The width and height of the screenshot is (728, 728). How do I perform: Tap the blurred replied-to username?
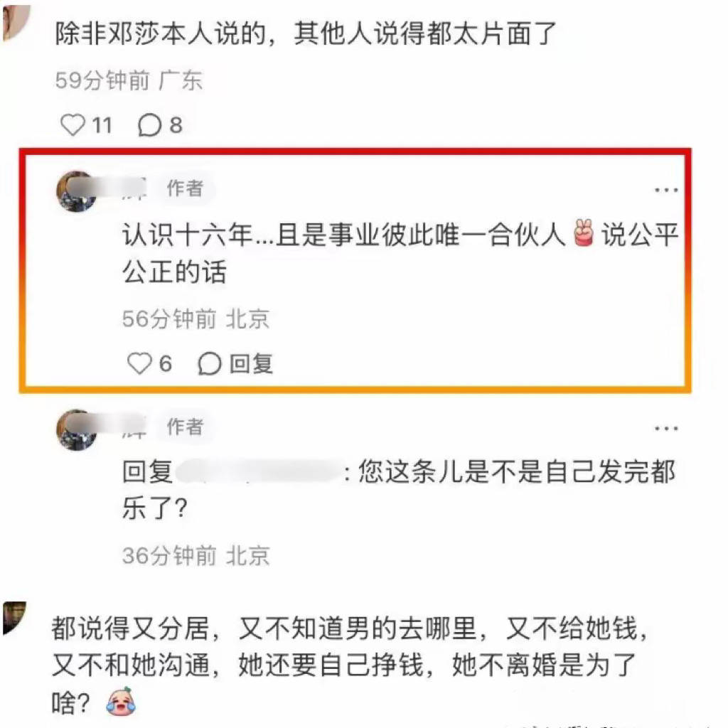(x=259, y=473)
